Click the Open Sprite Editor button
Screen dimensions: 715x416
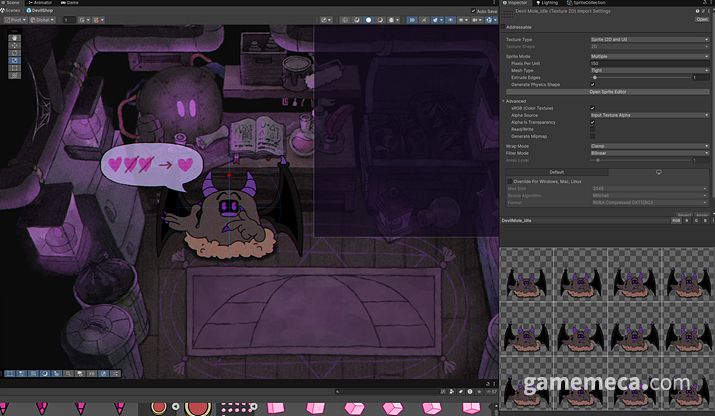point(608,92)
